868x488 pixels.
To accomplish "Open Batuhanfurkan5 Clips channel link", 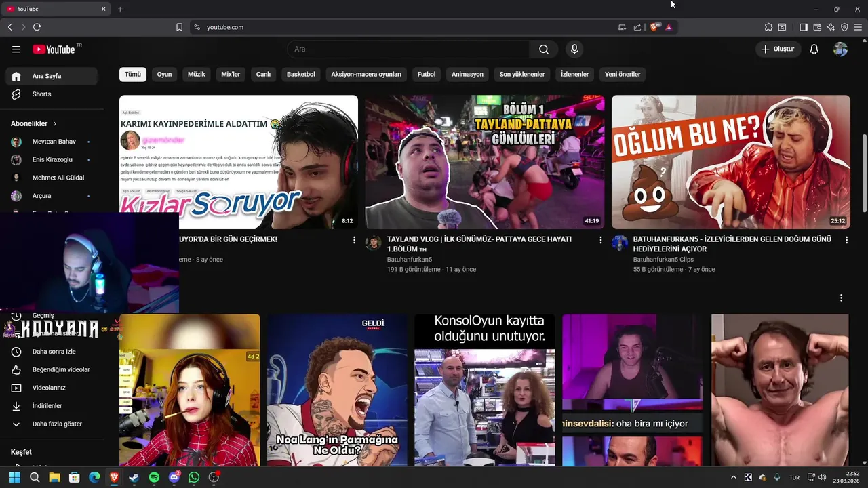I will (663, 260).
